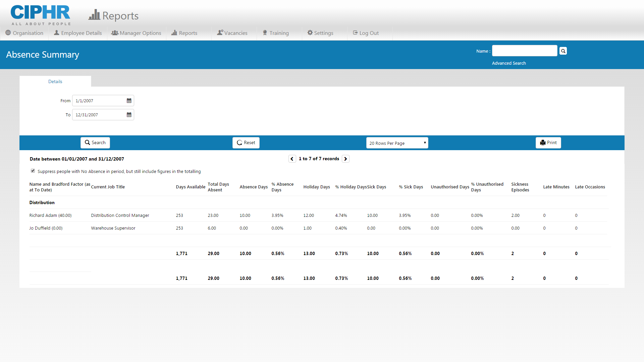Click the CIPHR logo
644x362 pixels.
pyautogui.click(x=41, y=15)
